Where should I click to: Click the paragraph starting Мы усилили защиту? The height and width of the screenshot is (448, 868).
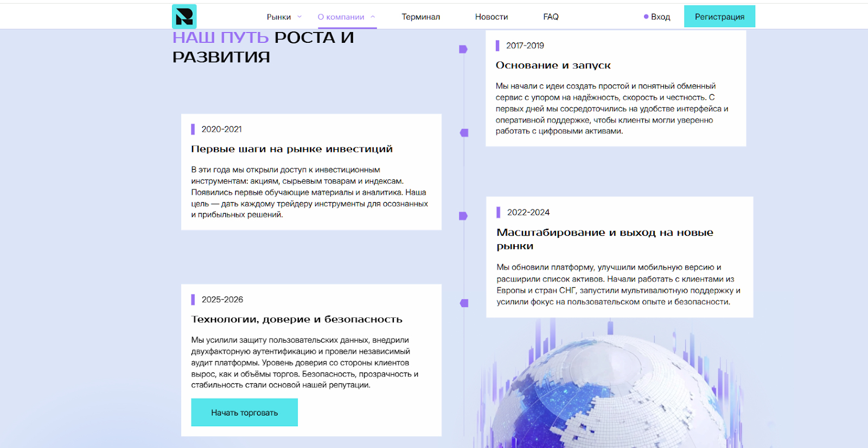[x=305, y=362]
